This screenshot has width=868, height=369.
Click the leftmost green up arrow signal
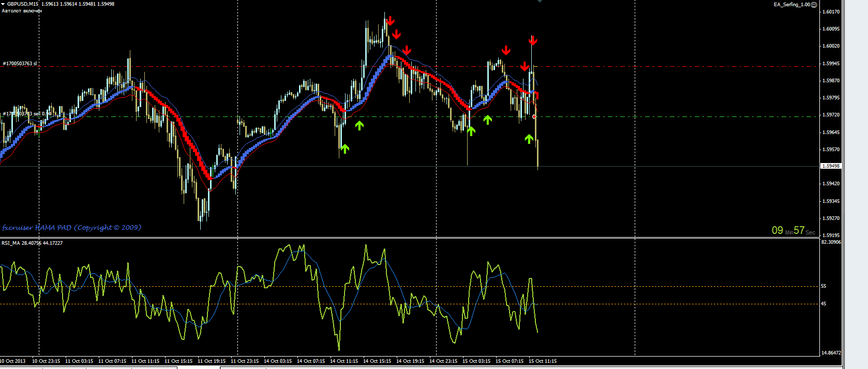[345, 149]
